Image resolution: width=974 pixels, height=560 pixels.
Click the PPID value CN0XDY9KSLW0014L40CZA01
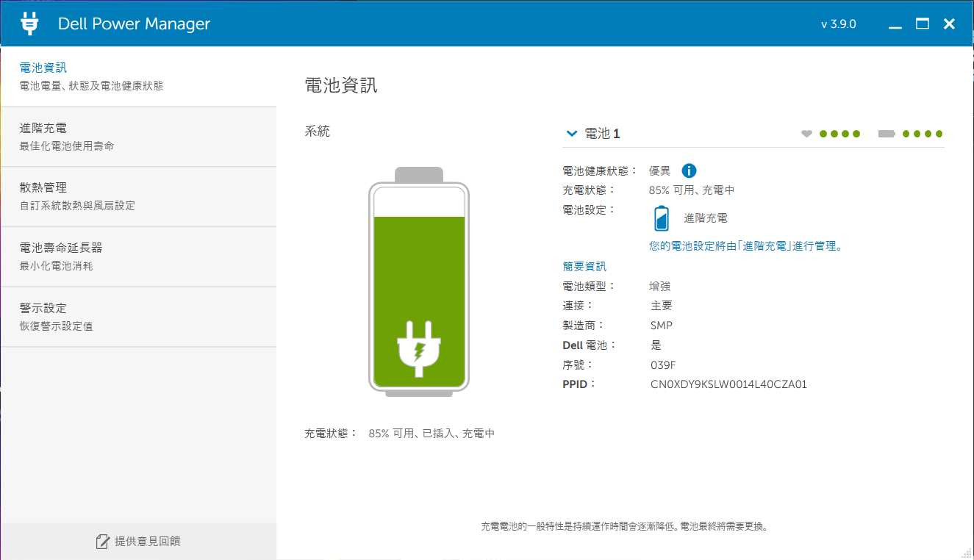[728, 384]
